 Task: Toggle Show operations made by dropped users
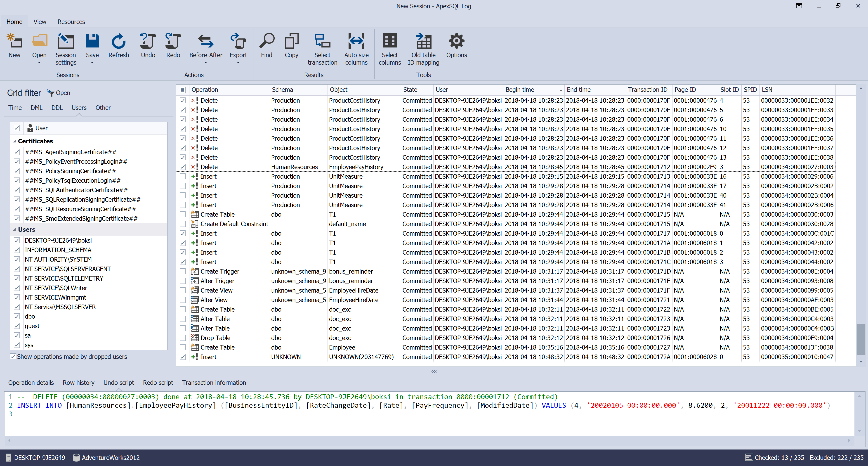13,357
